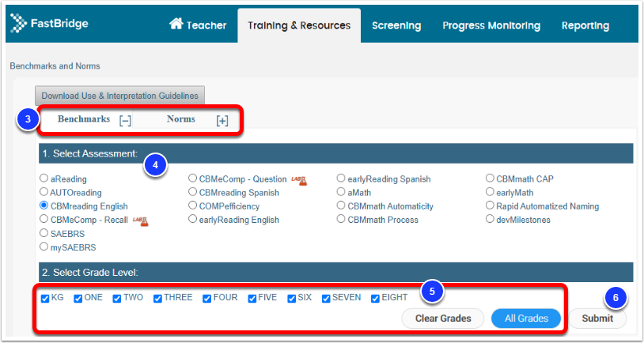Choose Rapid Automatized Naming assessment
This screenshot has width=644, height=343.
point(490,205)
